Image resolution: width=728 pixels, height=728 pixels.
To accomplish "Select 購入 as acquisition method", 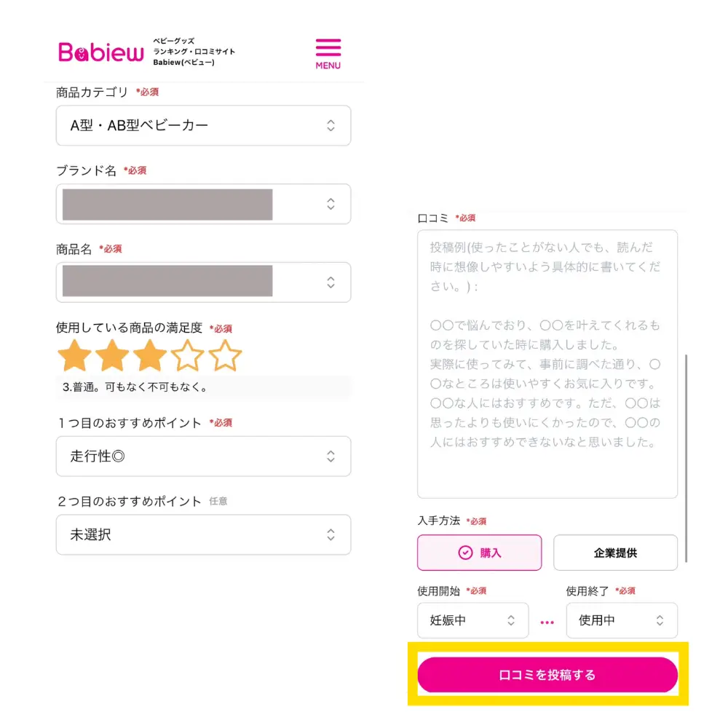I will [x=479, y=553].
